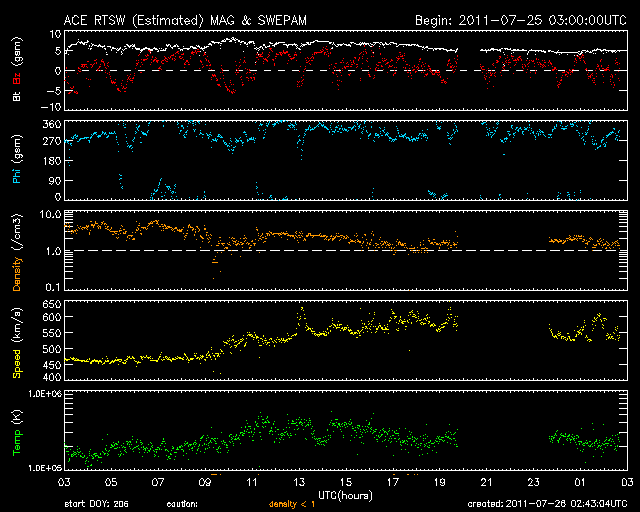The image size is (640, 512).
Task: Click the "360" tick on the Phi axis
Action: point(52,124)
